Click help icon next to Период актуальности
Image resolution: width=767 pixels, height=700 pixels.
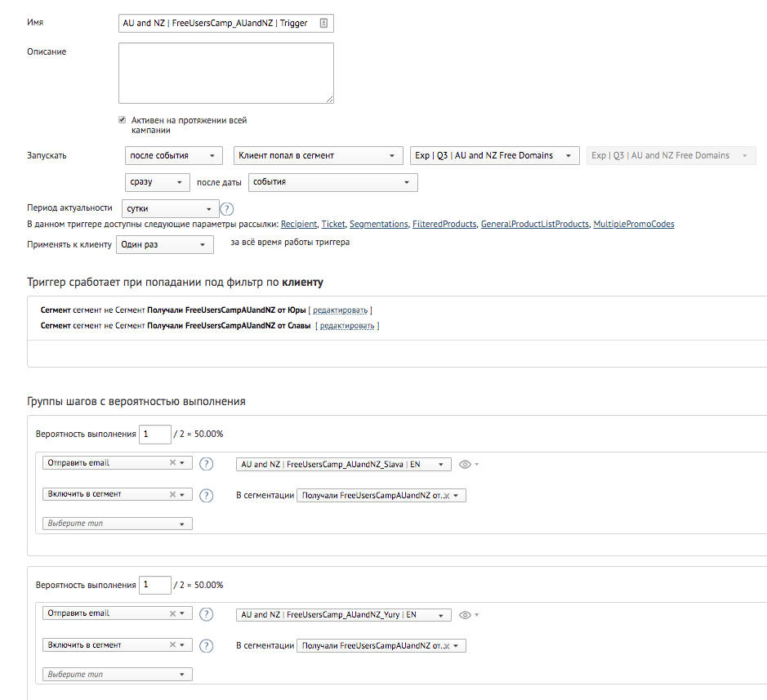(227, 209)
